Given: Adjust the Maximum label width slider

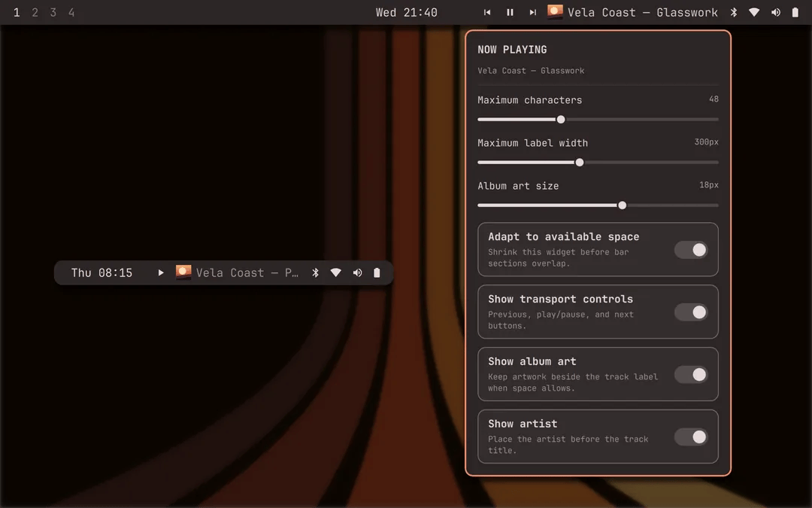Looking at the screenshot, I should tap(598, 163).
